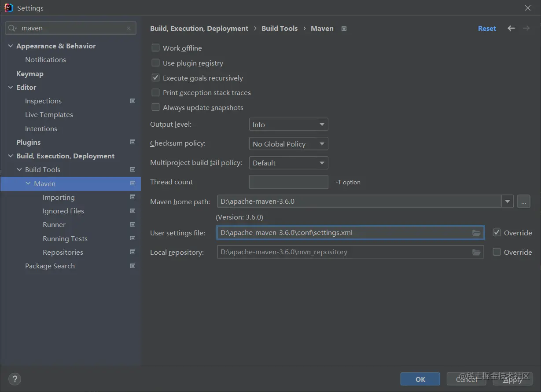Click project-level icon next to Maven breadcrumb

[344, 29]
